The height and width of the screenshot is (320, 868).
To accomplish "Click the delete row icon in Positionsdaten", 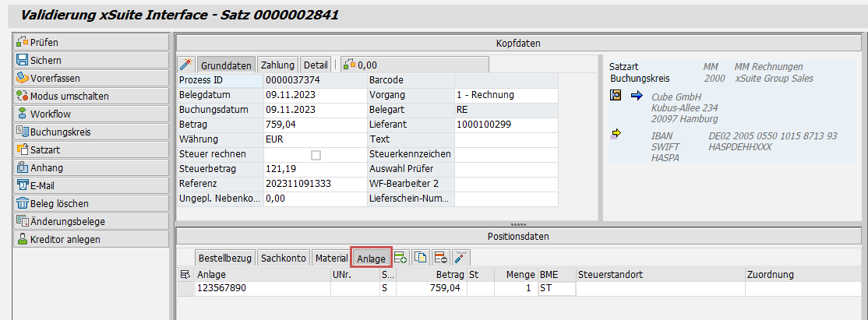I will tap(441, 257).
